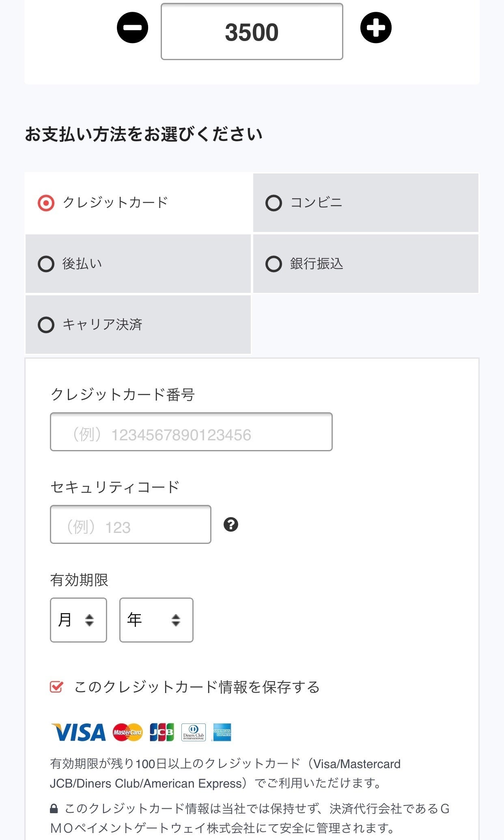Open the 年 expiration year dropdown
The image size is (504, 840).
click(156, 620)
